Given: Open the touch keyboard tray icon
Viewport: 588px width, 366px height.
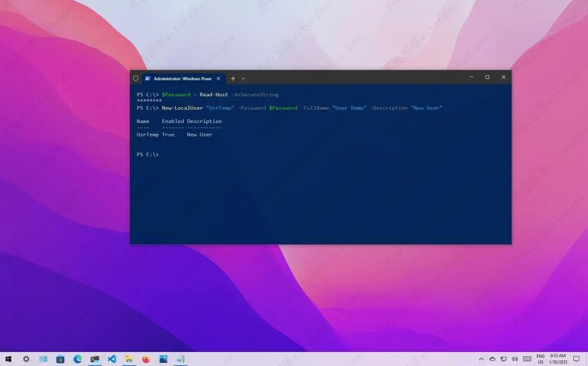Looking at the screenshot, I should click(x=527, y=359).
